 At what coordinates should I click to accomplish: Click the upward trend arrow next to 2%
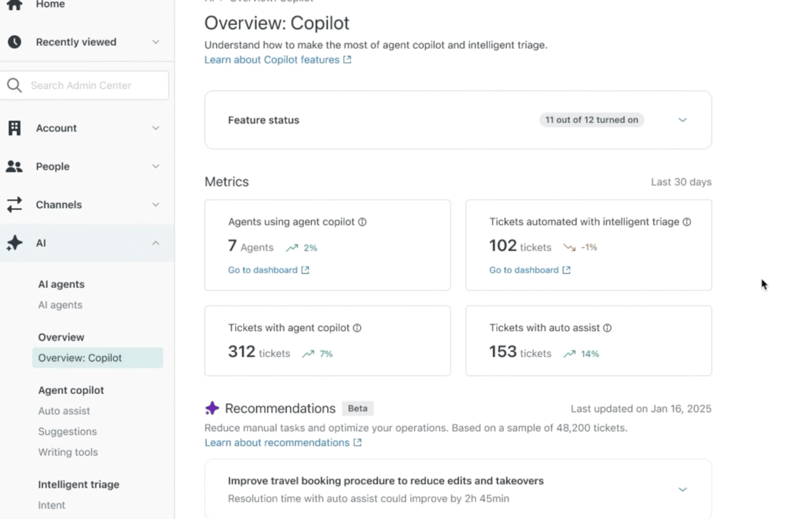point(292,248)
